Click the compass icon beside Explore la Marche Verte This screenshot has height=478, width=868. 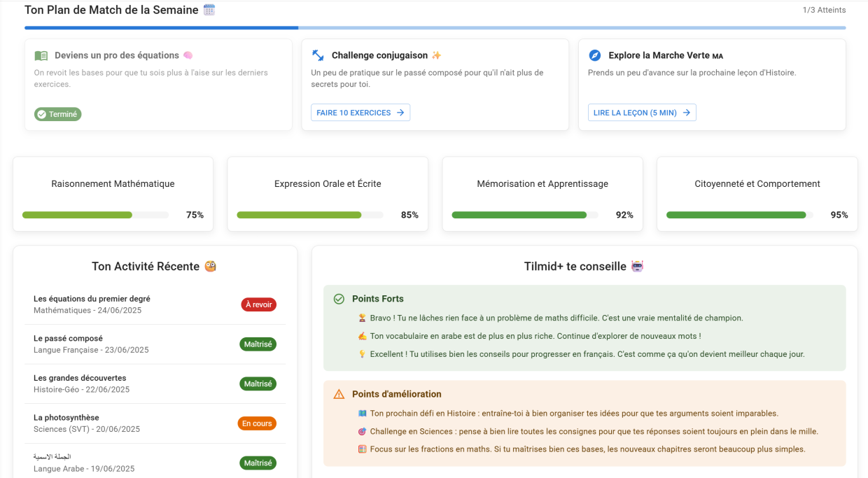595,55
